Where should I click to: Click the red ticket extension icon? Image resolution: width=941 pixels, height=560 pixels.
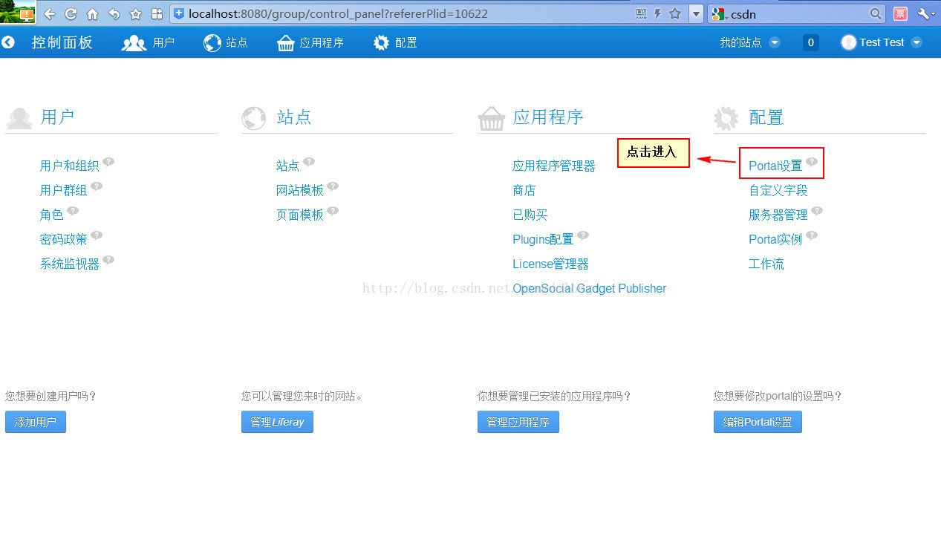(900, 13)
